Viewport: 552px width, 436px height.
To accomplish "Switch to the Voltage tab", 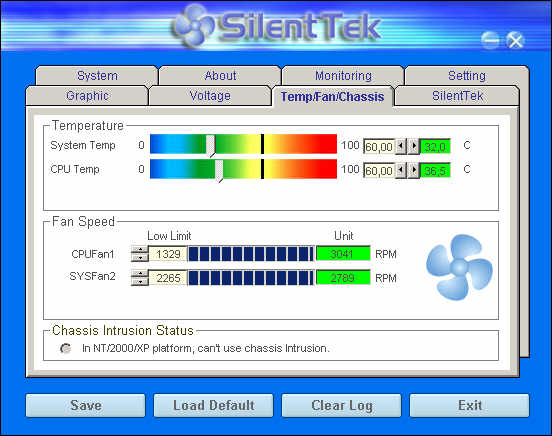I will pyautogui.click(x=210, y=95).
